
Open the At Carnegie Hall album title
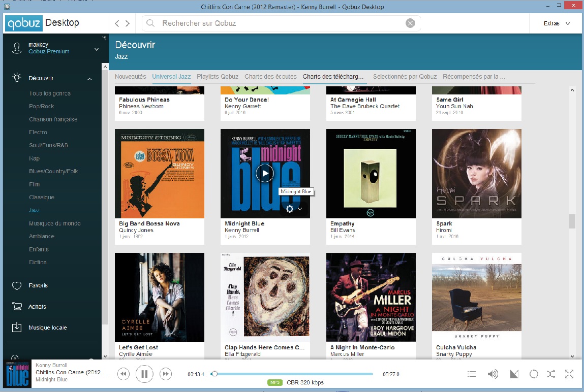tap(353, 100)
